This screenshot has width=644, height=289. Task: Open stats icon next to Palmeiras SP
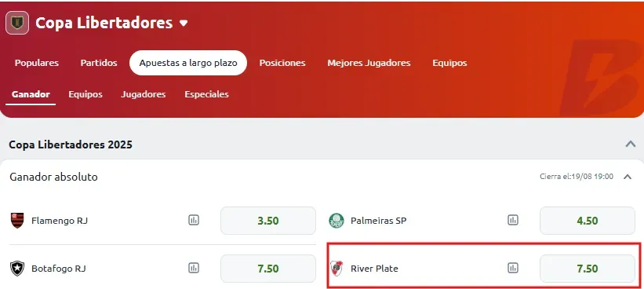(x=512, y=221)
